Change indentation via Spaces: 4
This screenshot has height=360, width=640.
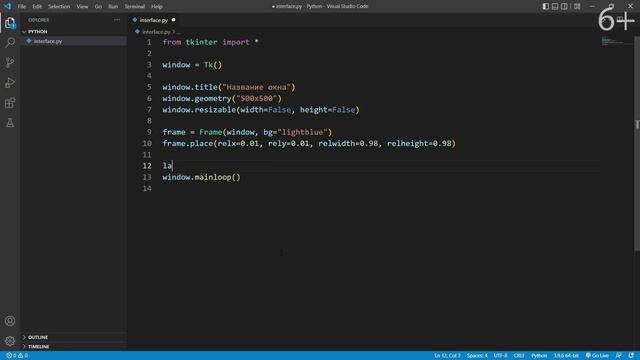pyautogui.click(x=477, y=356)
